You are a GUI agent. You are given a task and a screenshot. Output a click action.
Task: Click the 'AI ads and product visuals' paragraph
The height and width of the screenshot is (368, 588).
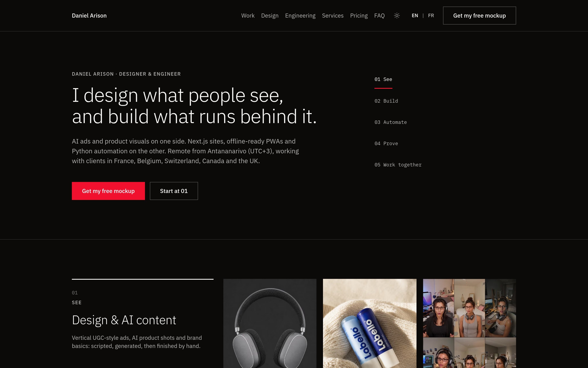pos(185,151)
